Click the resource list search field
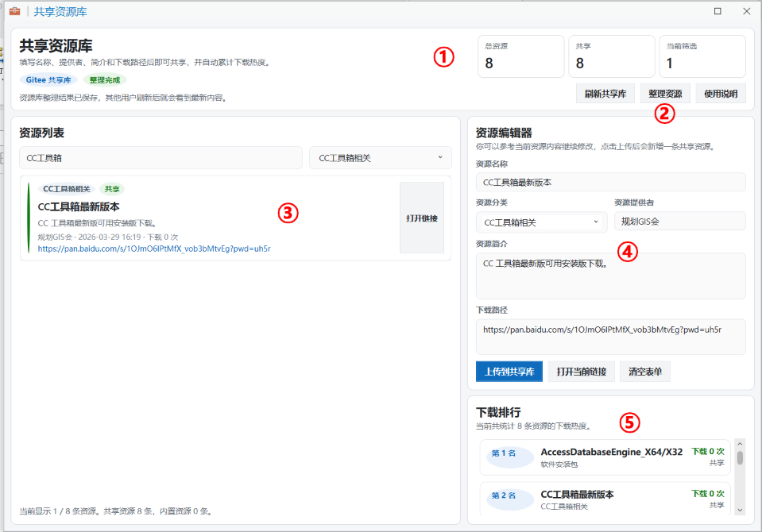Image resolution: width=762 pixels, height=532 pixels. pos(161,158)
